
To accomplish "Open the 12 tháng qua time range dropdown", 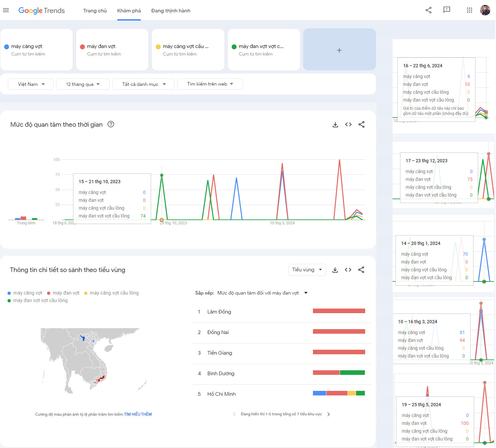I will click(x=83, y=84).
